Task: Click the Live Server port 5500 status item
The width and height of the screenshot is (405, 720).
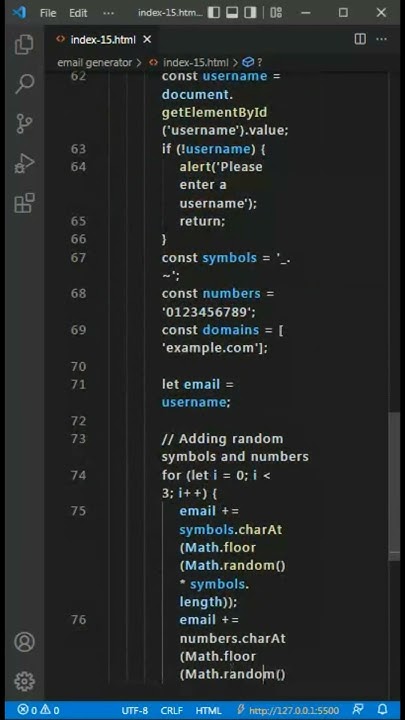Action: [288, 710]
